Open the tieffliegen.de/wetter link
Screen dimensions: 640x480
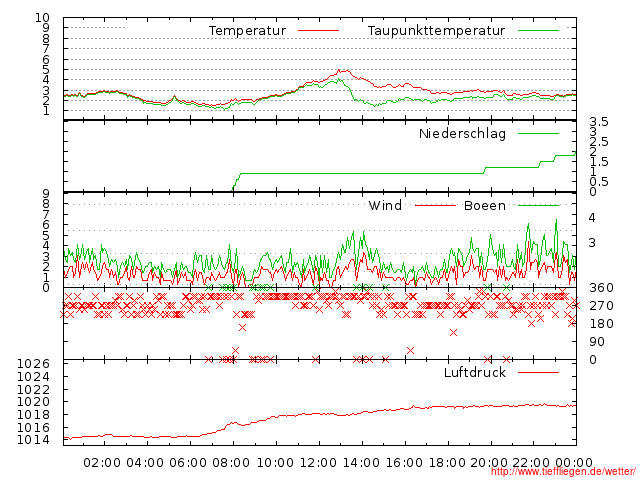pos(563,471)
